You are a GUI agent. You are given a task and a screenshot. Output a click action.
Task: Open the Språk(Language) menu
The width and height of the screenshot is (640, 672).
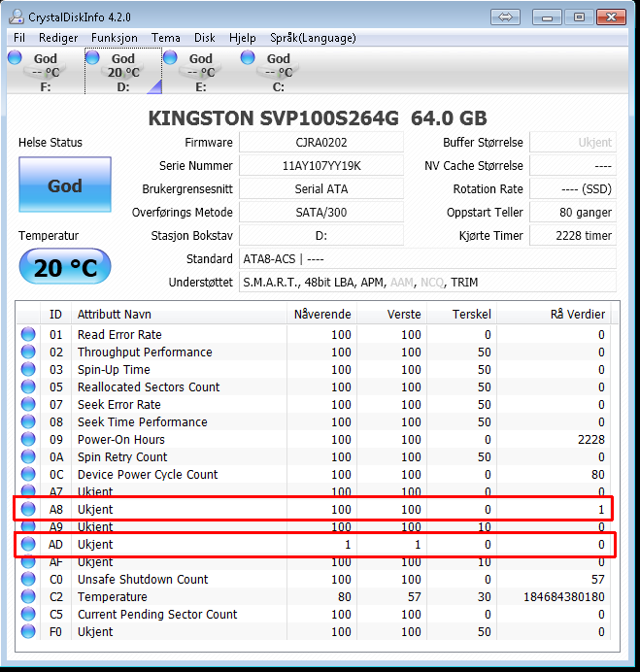313,38
